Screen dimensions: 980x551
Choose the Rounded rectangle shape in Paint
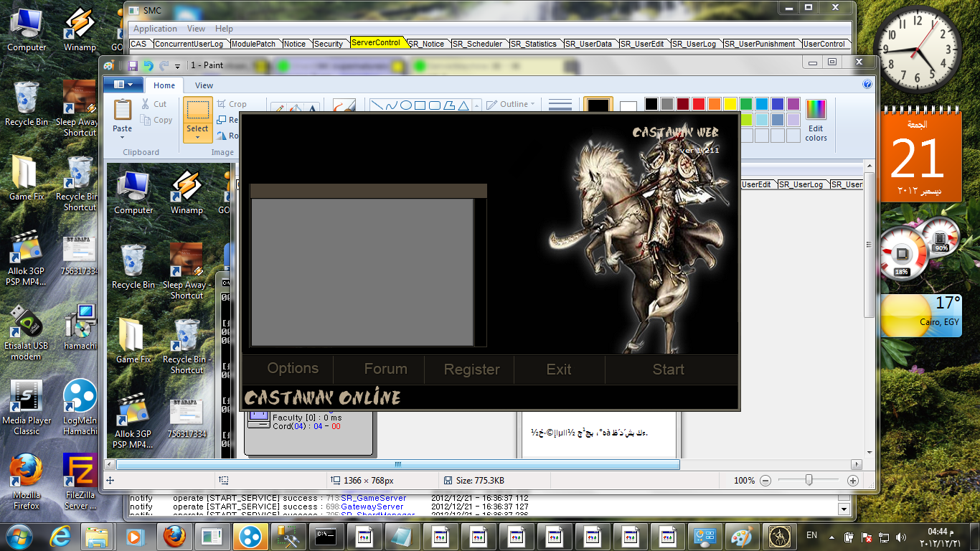pyautogui.click(x=434, y=105)
